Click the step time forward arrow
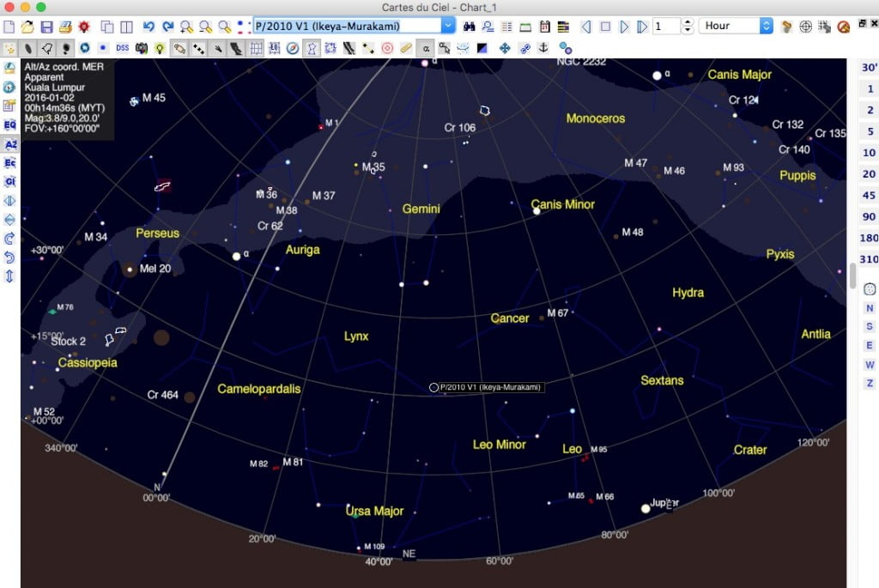This screenshot has height=588, width=879. 624,27
